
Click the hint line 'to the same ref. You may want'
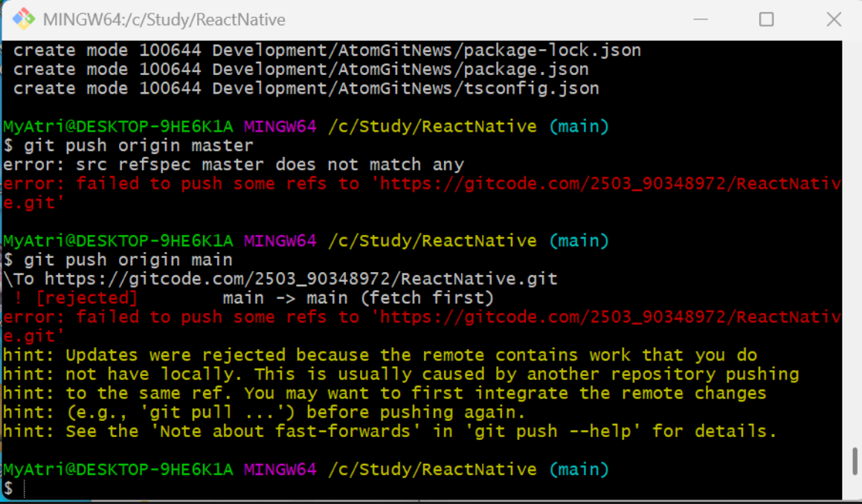(x=385, y=393)
